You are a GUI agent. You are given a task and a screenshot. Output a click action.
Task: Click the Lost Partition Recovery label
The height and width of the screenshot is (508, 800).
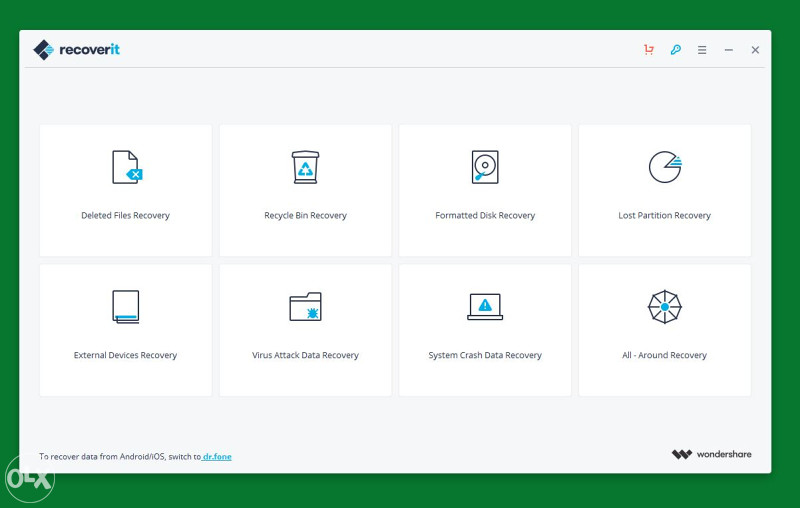(664, 215)
